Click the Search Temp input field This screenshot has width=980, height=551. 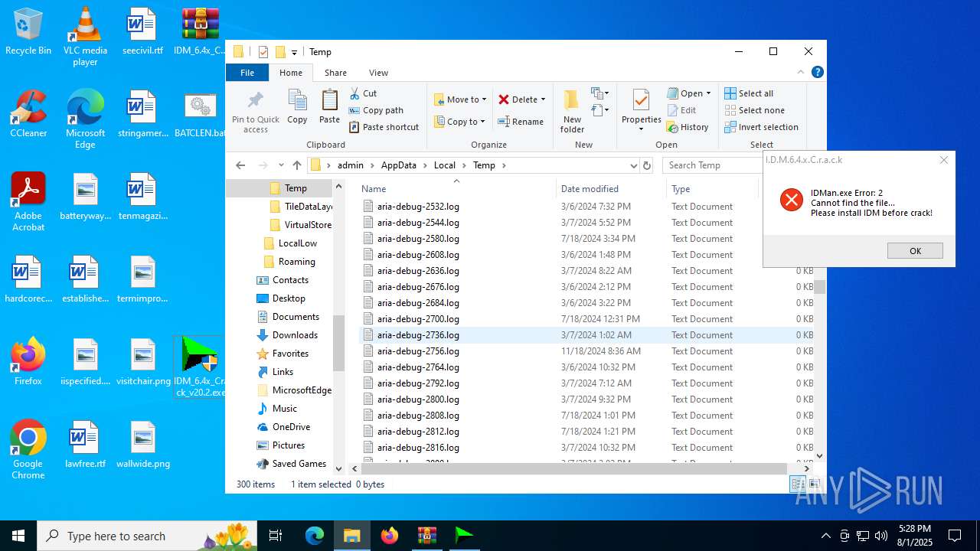click(712, 165)
